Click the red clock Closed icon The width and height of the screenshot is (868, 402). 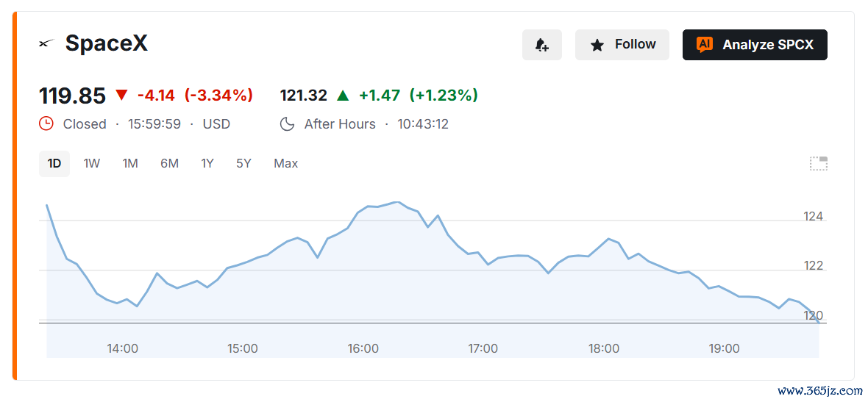46,123
